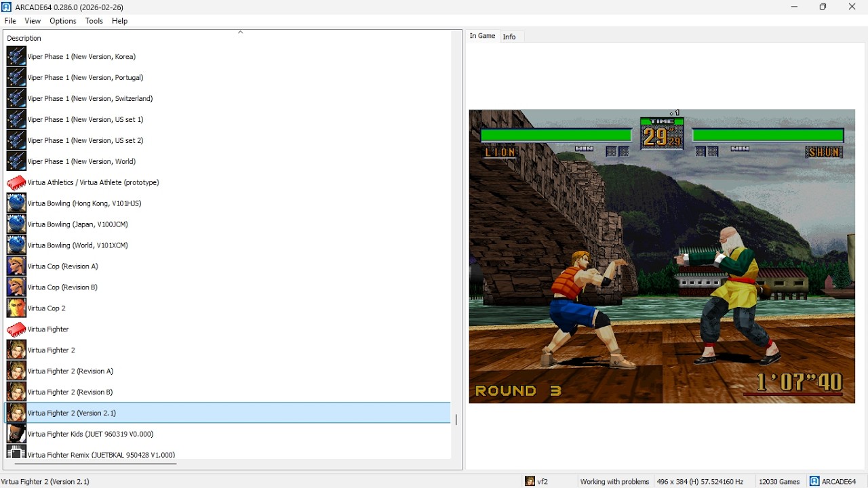868x488 pixels.
Task: Click the icon for Virtua Fighter 2 (Revision A)
Action: (x=16, y=371)
